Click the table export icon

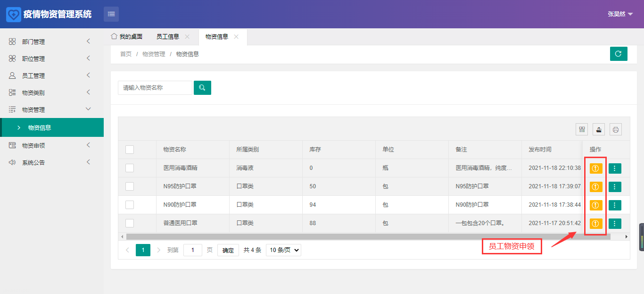point(599,129)
